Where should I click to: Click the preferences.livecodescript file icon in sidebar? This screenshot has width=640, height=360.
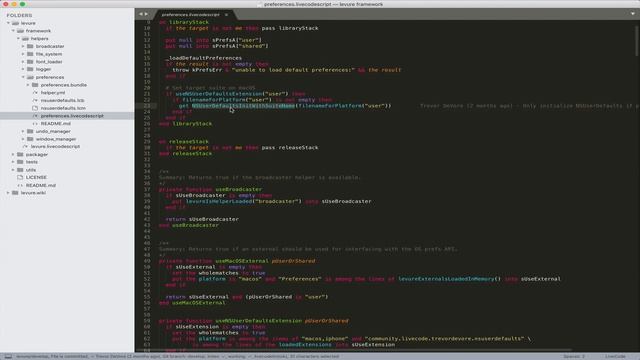click(x=35, y=116)
